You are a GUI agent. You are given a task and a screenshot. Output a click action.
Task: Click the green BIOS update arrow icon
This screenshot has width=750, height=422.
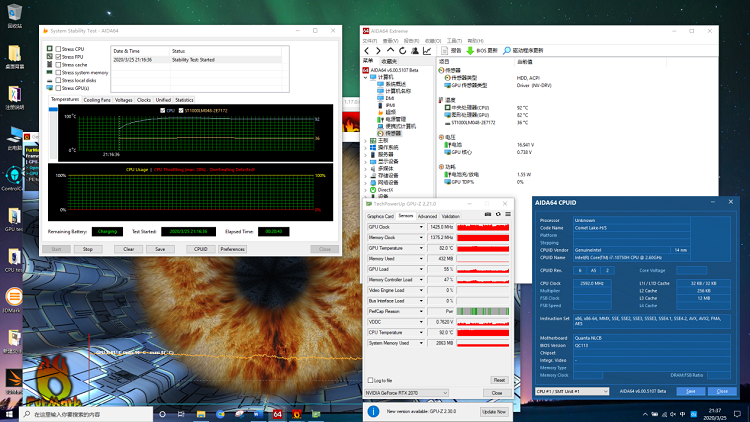click(x=470, y=50)
